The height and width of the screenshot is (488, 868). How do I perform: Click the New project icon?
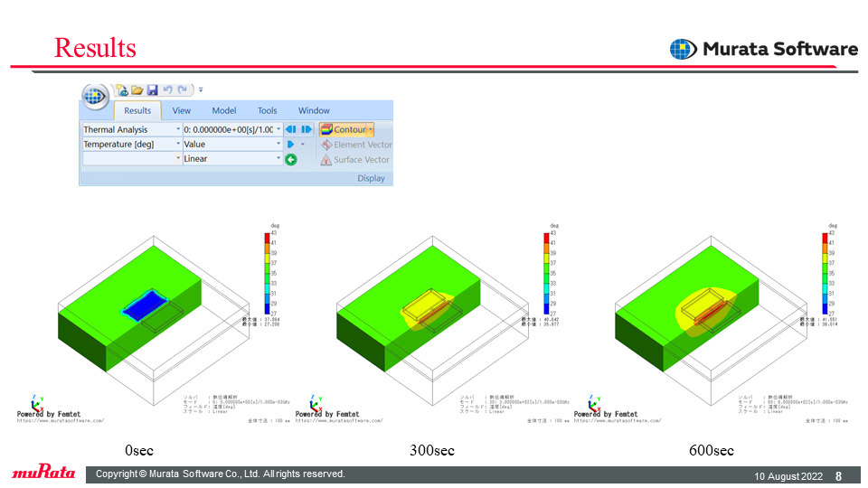point(122,89)
